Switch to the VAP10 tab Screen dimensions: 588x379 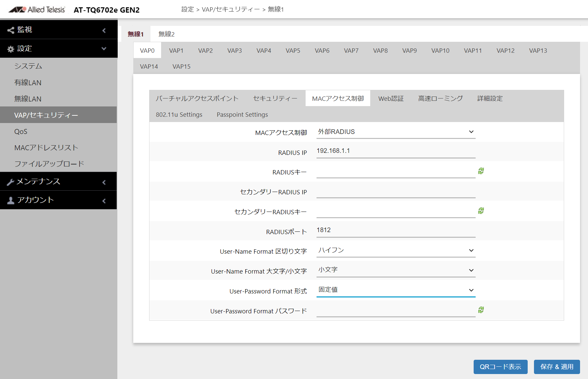tap(441, 51)
